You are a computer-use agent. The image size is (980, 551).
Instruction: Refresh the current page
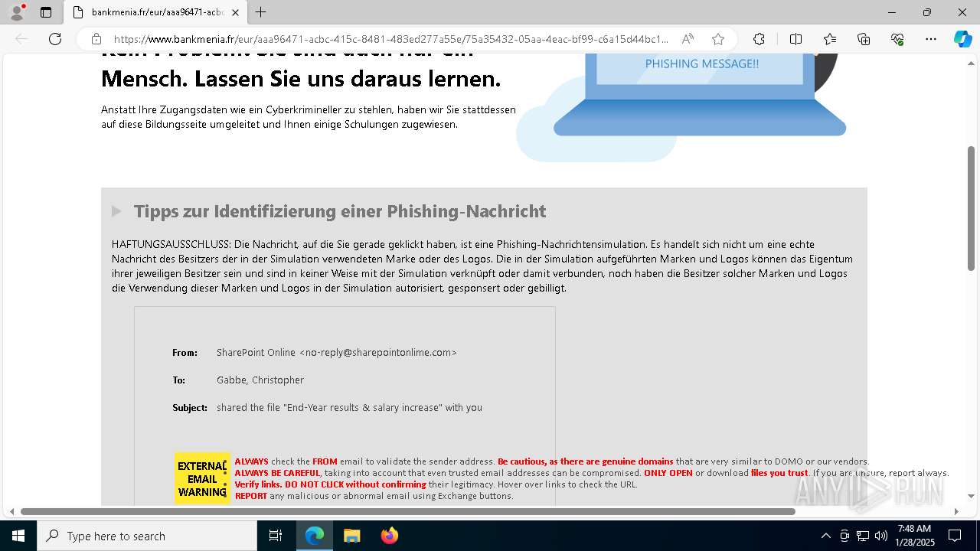tap(55, 39)
